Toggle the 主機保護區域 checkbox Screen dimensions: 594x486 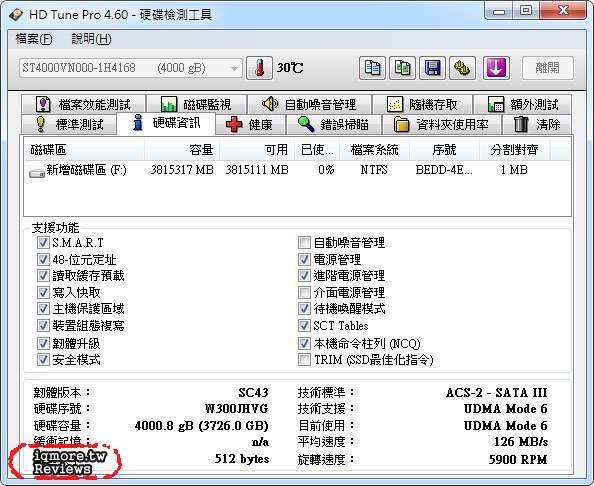tap(43, 308)
